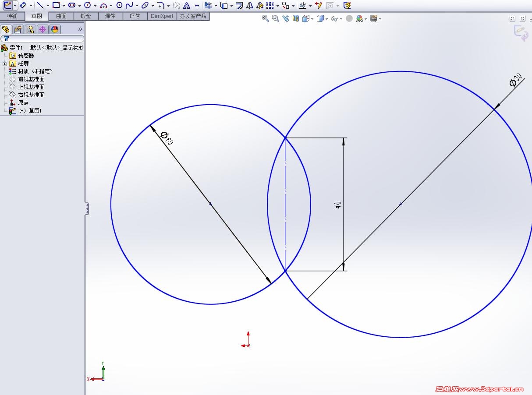Open the Rectangle tool dropdown arrow
Image resolution: width=532 pixels, height=395 pixels.
click(64, 6)
